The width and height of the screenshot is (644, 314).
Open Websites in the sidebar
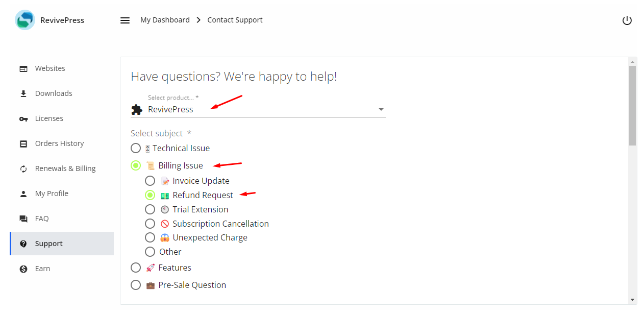62,68
